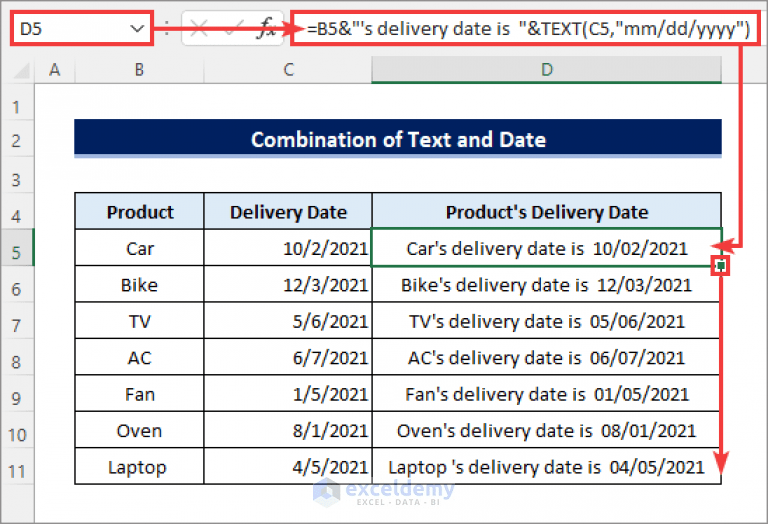768x524 pixels.
Task: Select cell 'Oven's delivery date is 08/01/2021'
Action: coord(547,430)
